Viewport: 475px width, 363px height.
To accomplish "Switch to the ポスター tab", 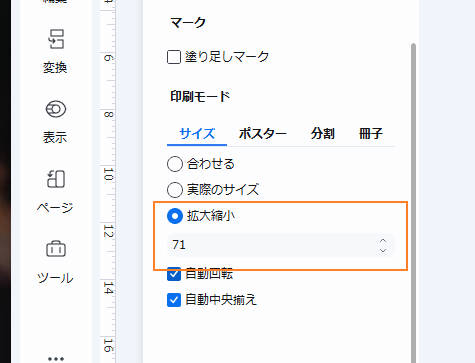I will [263, 134].
